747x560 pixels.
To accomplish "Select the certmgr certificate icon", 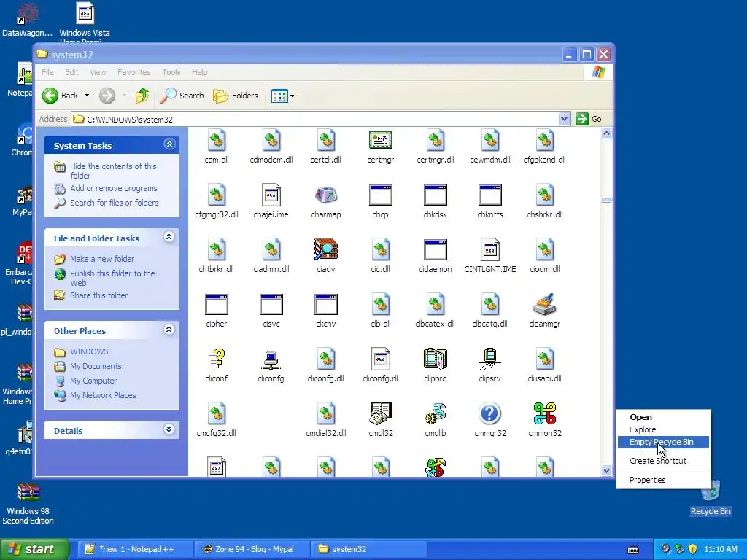I will (x=380, y=141).
